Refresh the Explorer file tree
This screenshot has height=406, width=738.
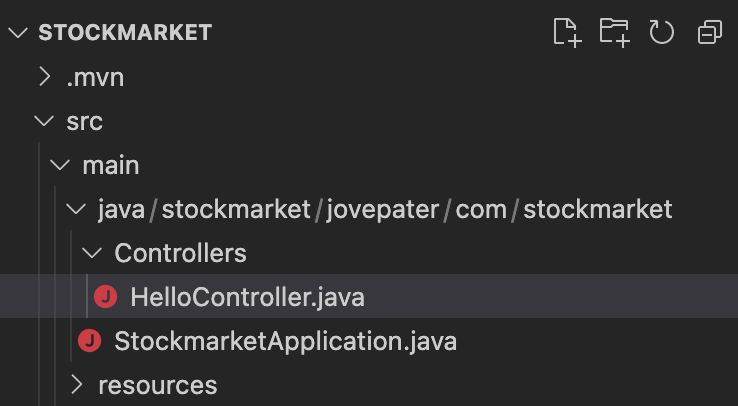[662, 32]
